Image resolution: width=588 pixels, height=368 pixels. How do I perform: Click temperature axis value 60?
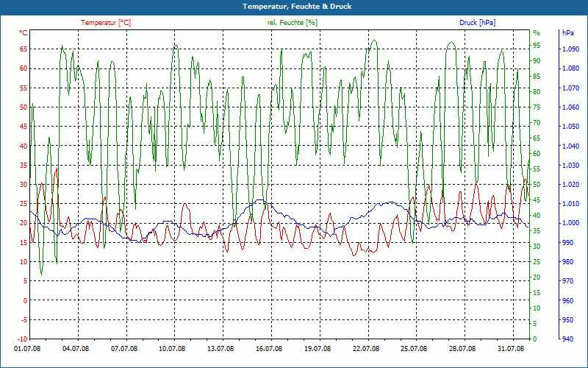[x=24, y=68]
